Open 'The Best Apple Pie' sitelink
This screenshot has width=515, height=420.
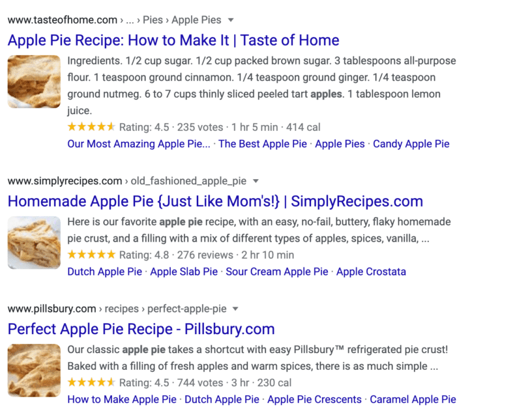[x=263, y=144]
